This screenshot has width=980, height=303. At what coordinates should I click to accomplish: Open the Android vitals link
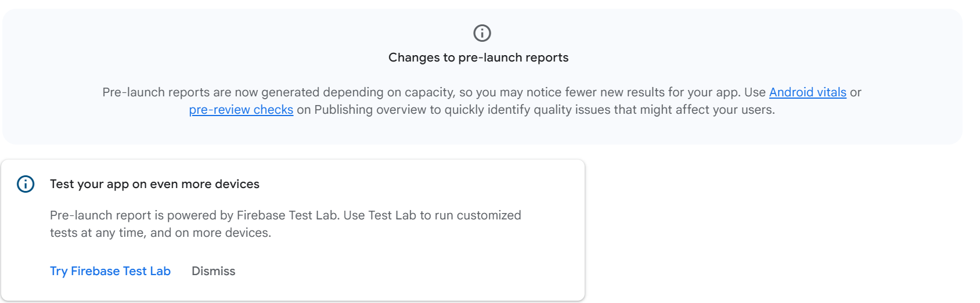click(807, 92)
